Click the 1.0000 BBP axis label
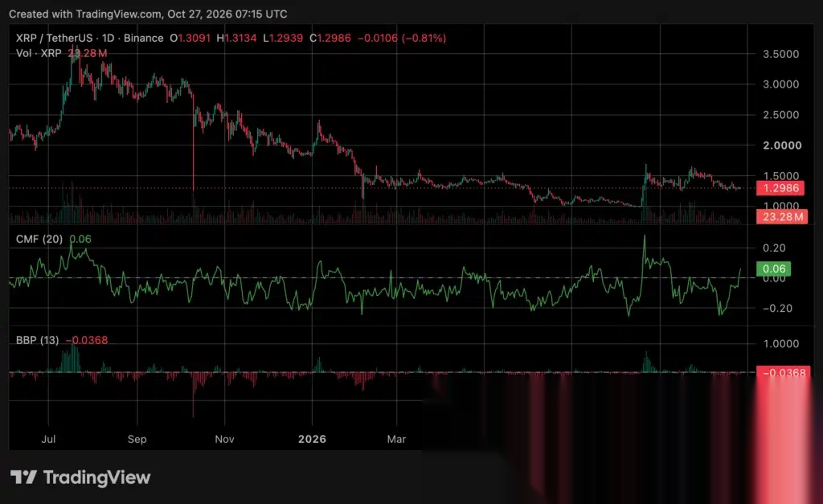The height and width of the screenshot is (504, 823). tap(780, 344)
